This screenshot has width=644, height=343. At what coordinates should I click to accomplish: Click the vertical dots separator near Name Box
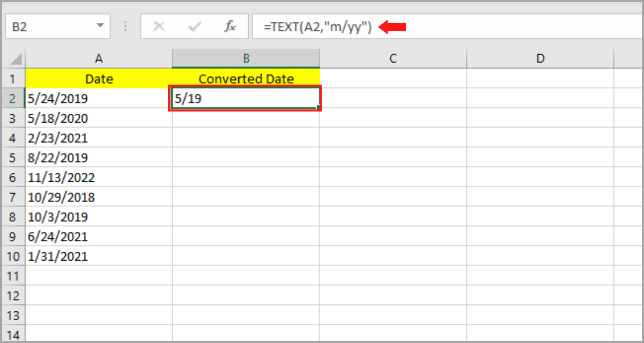(125, 26)
